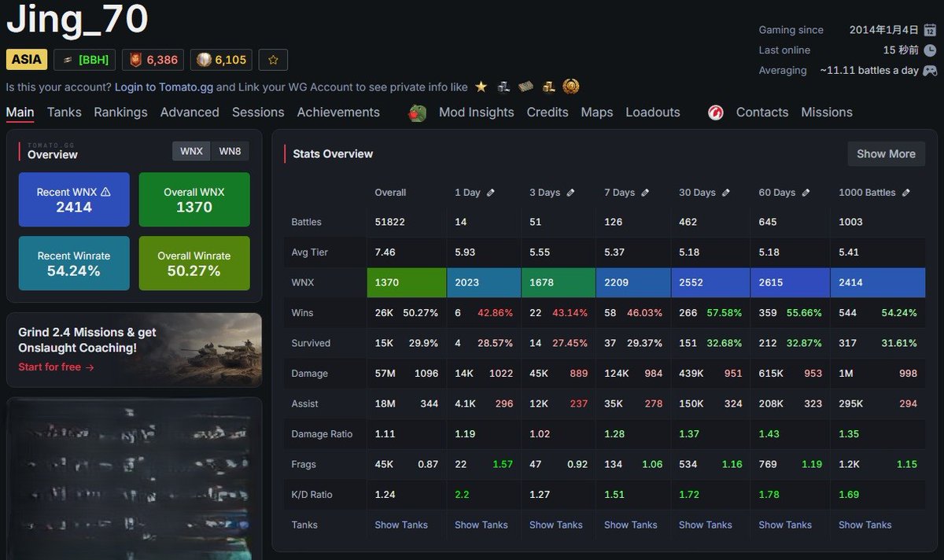
Task: Switch overview rating to WNX
Action: coord(191,151)
